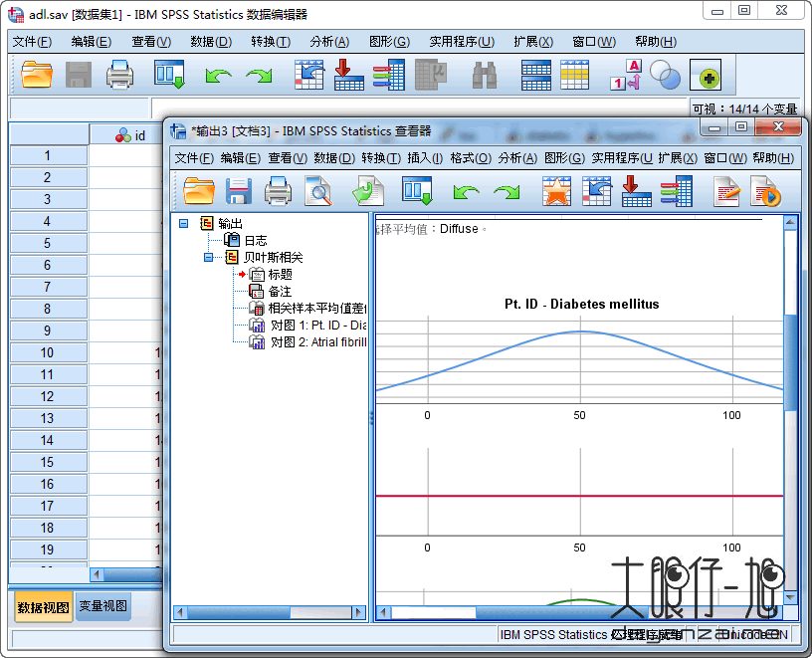Click the cell editor input field in Data Editor
Screen dimensions: 812x658
tap(418, 109)
